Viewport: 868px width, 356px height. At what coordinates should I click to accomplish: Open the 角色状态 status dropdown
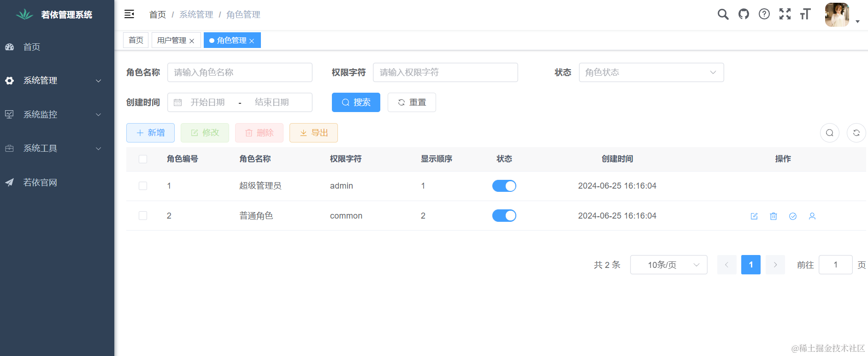click(x=651, y=72)
